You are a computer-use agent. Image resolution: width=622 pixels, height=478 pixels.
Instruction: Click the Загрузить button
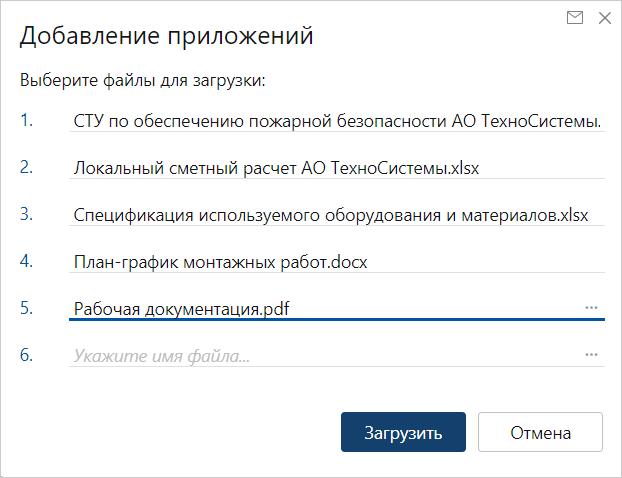(403, 432)
